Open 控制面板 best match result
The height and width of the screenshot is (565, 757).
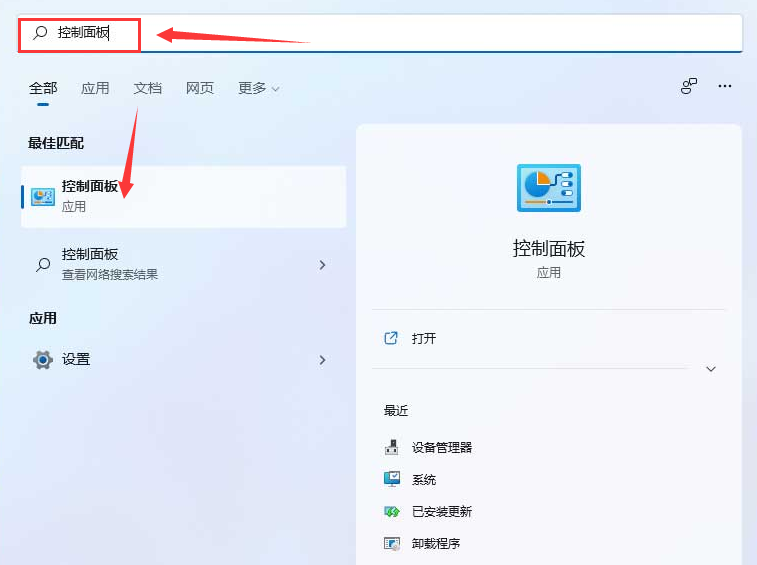(x=183, y=197)
